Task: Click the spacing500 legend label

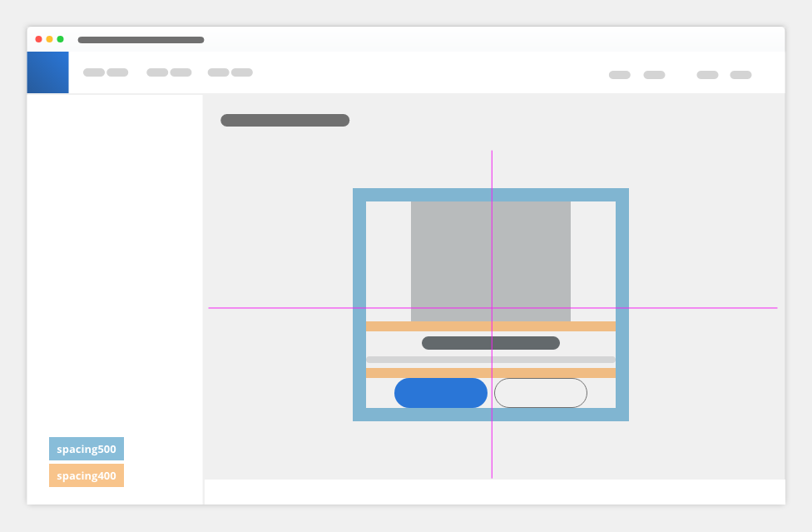Action: click(87, 449)
